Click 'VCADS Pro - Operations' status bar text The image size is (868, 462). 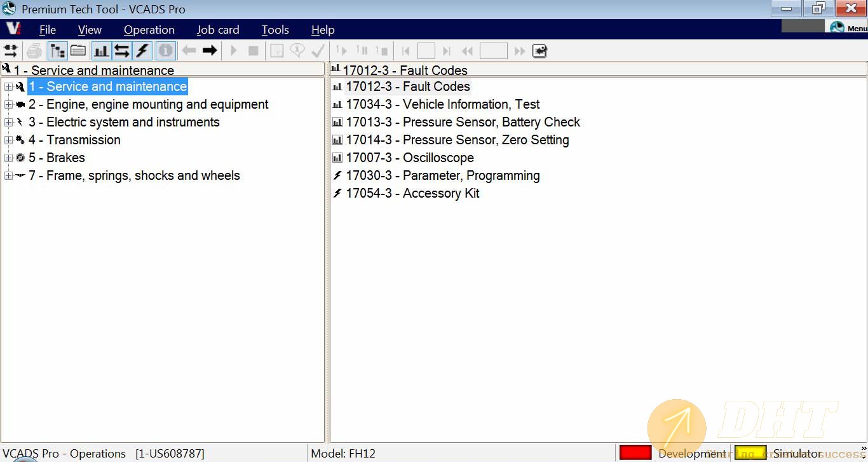click(64, 454)
